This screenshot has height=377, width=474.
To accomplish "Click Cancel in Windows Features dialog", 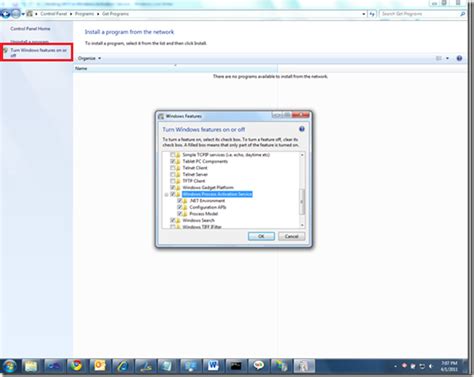I will pyautogui.click(x=292, y=236).
